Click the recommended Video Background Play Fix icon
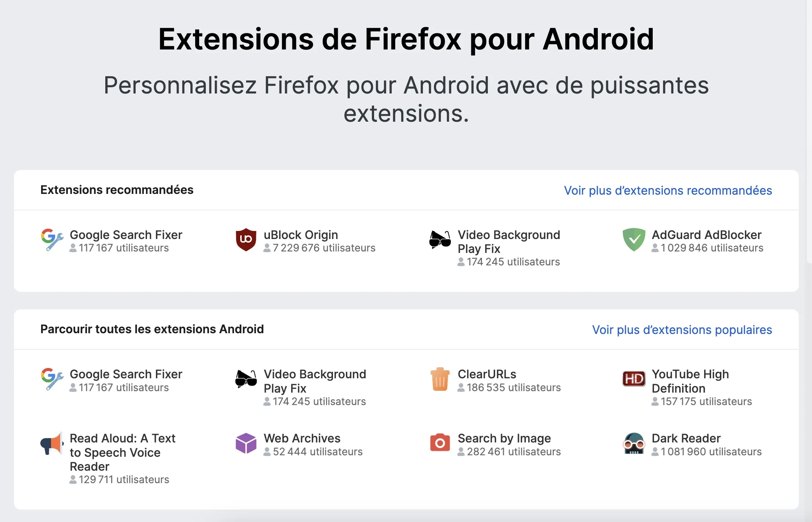The image size is (812, 522). 440,239
